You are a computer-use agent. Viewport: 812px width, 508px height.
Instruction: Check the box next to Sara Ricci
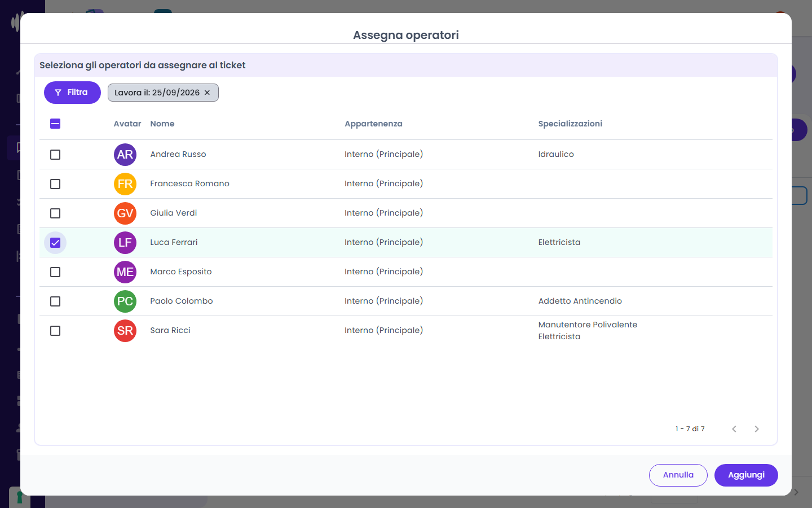pyautogui.click(x=55, y=331)
